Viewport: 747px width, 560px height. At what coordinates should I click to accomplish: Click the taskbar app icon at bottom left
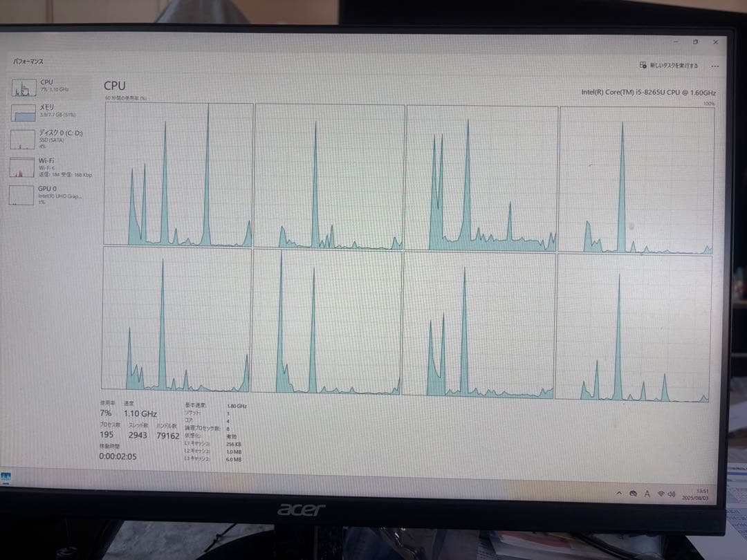click(6, 477)
